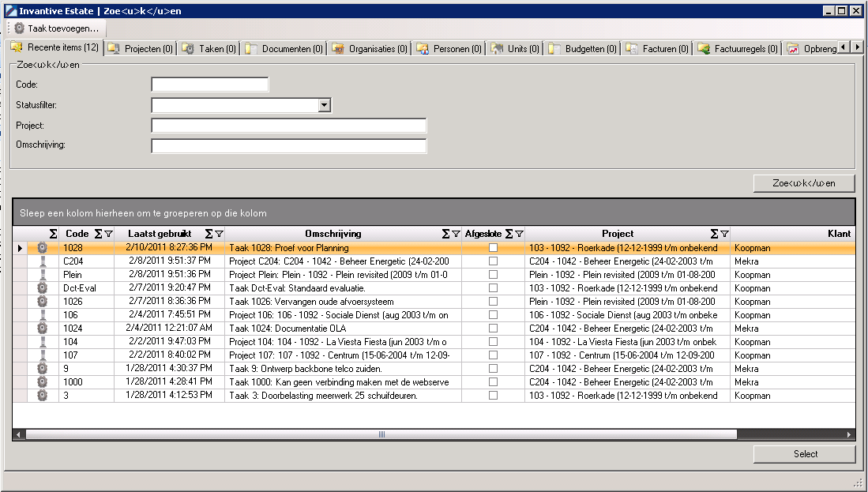The image size is (868, 492).
Task: Click the gear icon in row 1028
Action: [x=42, y=248]
